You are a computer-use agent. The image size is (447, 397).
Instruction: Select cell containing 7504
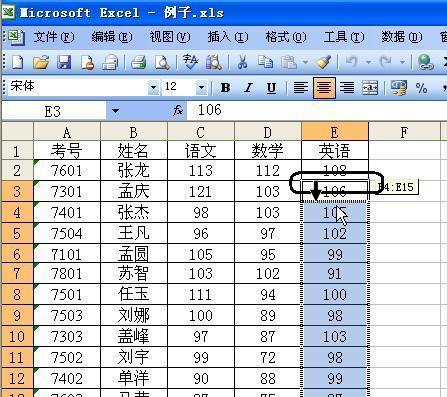pos(67,233)
